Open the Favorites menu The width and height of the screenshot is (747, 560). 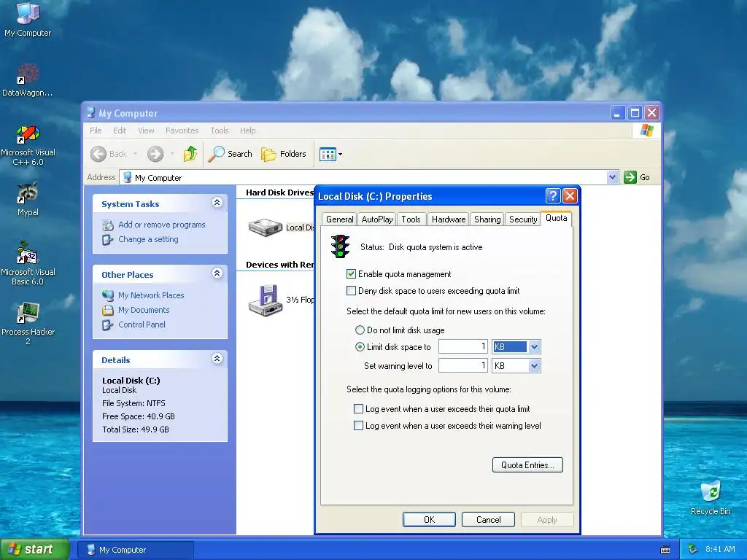[x=182, y=131]
